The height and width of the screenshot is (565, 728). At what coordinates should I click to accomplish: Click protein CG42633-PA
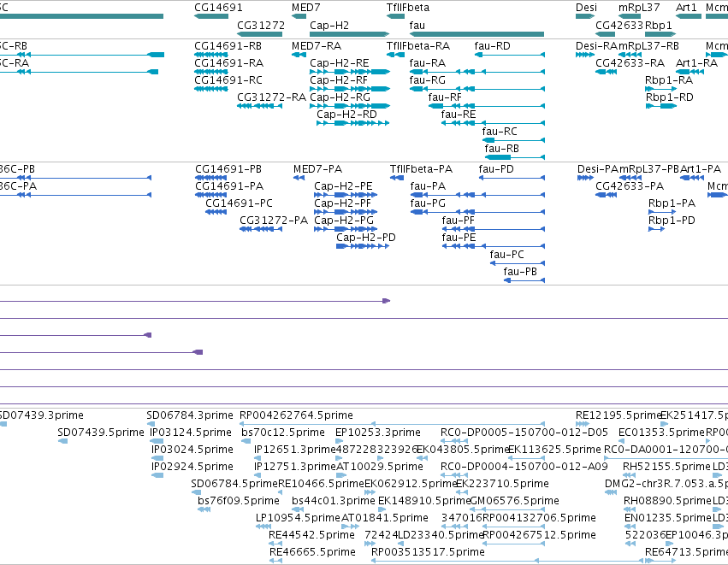pyautogui.click(x=607, y=195)
